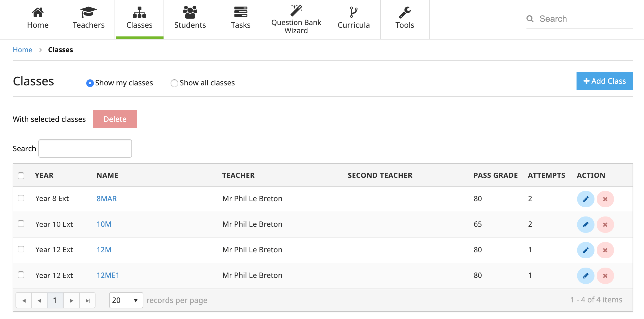Image resolution: width=644 pixels, height=319 pixels.
Task: Click the red delete icon for 10M
Action: pyautogui.click(x=605, y=225)
